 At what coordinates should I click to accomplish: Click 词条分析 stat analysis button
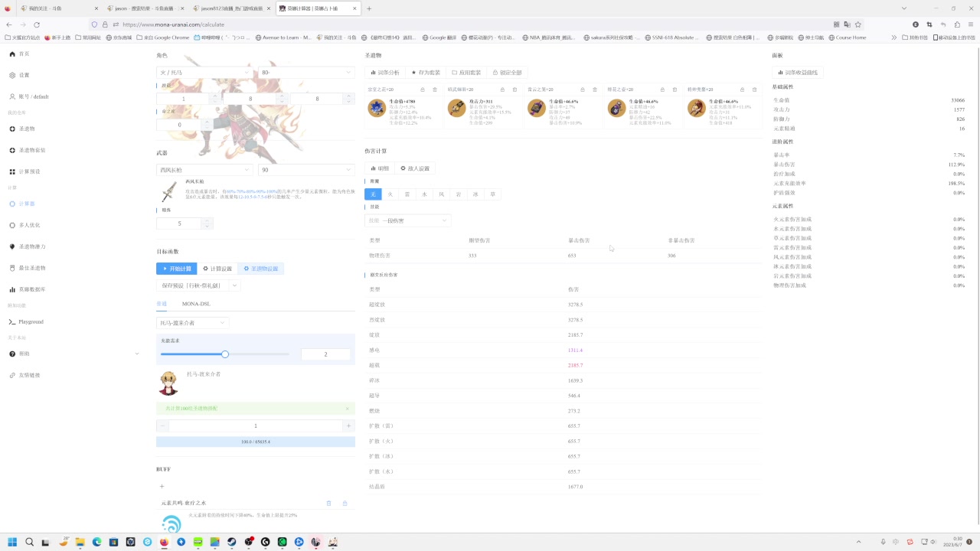click(x=385, y=73)
